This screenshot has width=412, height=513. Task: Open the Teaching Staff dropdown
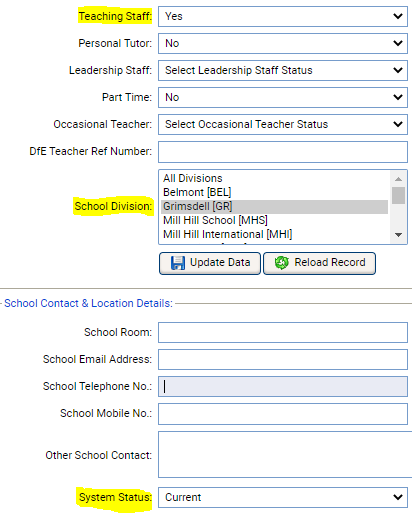283,16
